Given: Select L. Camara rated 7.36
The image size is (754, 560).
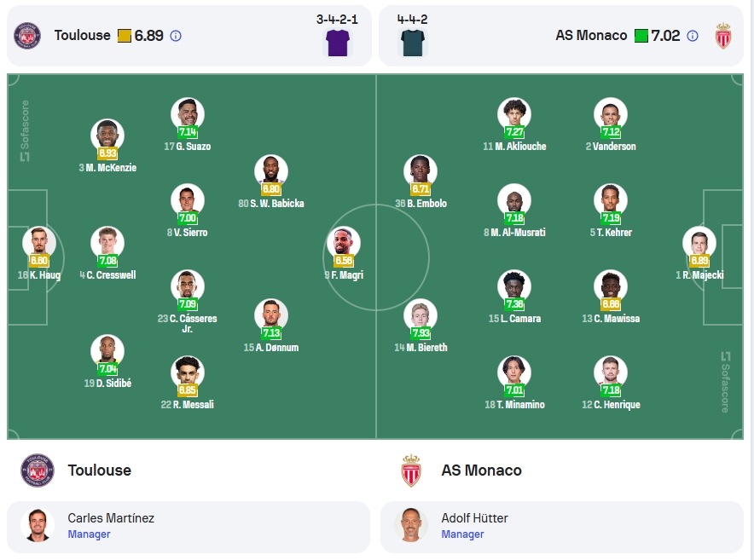Looking at the screenshot, I should [514, 297].
